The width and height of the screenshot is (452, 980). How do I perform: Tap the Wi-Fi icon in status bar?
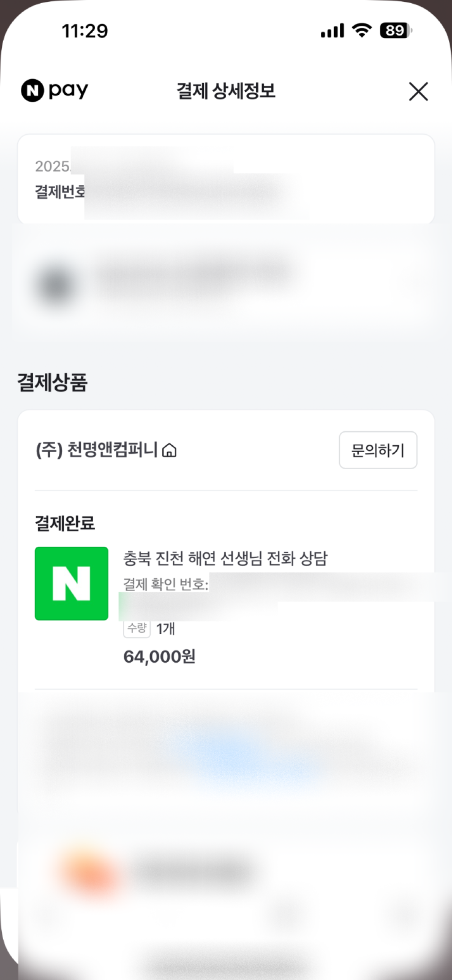pos(362,31)
